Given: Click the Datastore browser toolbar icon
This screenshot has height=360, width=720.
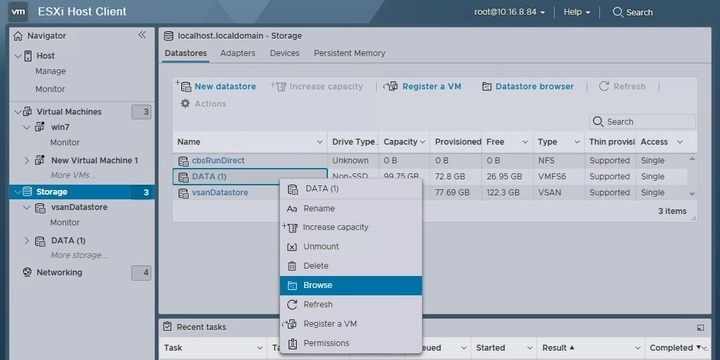Looking at the screenshot, I should click(x=486, y=86).
